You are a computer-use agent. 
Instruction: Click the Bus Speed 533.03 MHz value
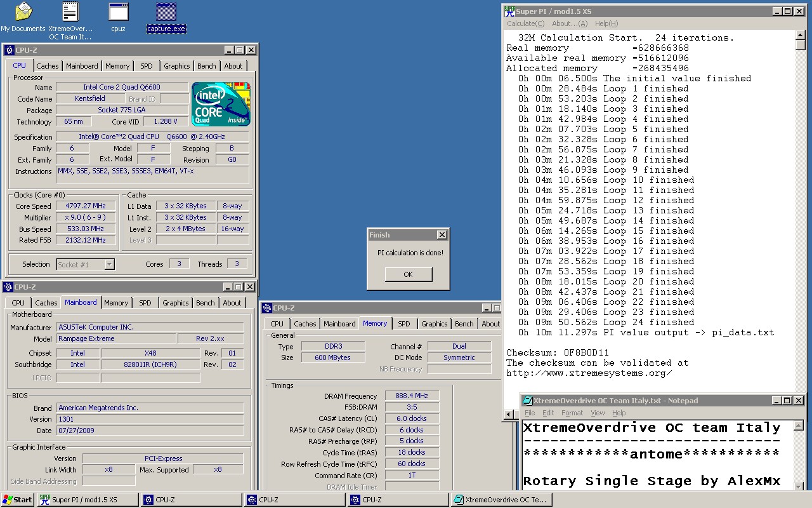pyautogui.click(x=86, y=229)
